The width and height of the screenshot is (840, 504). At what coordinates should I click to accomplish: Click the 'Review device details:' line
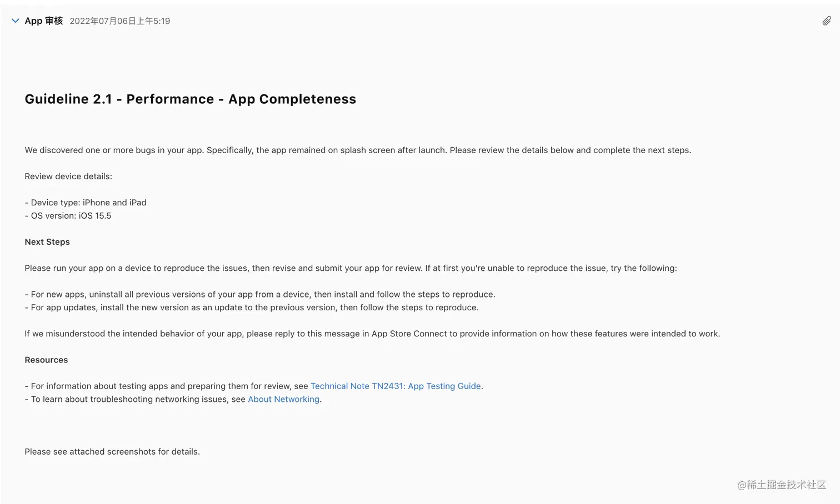(x=68, y=177)
